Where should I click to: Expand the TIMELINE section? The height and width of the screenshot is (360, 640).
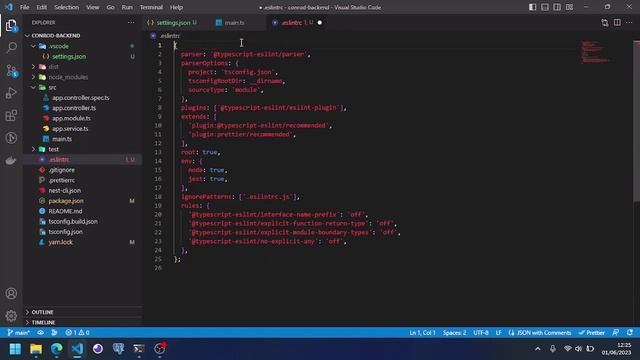click(x=83, y=322)
